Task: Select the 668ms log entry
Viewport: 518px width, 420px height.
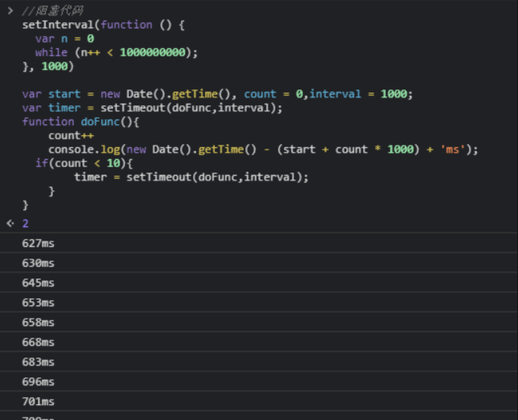Action: (259, 342)
